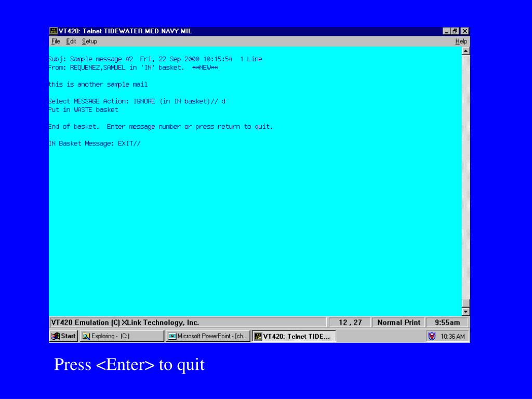Click the 12 , 27 cursor position indicator
The width and height of the screenshot is (532, 399).
point(350,323)
